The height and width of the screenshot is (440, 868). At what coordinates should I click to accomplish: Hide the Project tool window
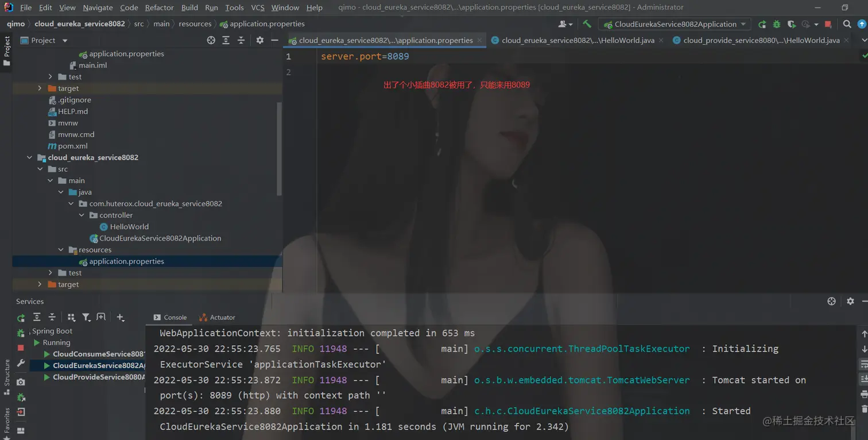click(275, 40)
